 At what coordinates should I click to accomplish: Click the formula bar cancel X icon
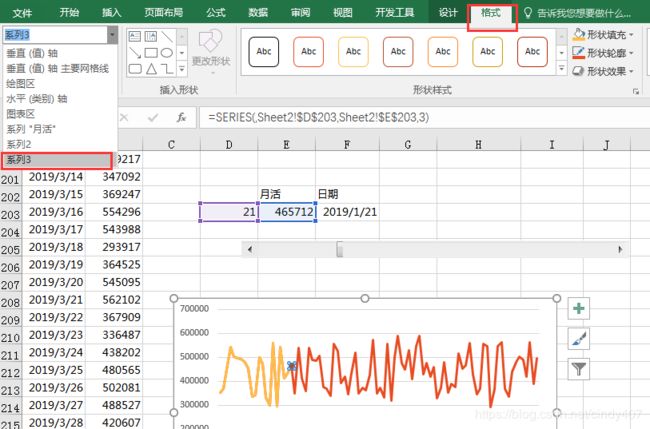click(124, 118)
